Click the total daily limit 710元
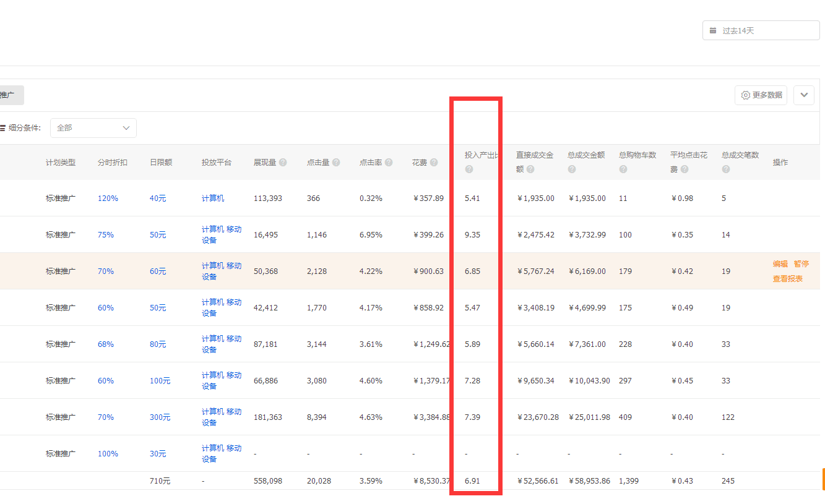825x504 pixels. pyautogui.click(x=160, y=481)
